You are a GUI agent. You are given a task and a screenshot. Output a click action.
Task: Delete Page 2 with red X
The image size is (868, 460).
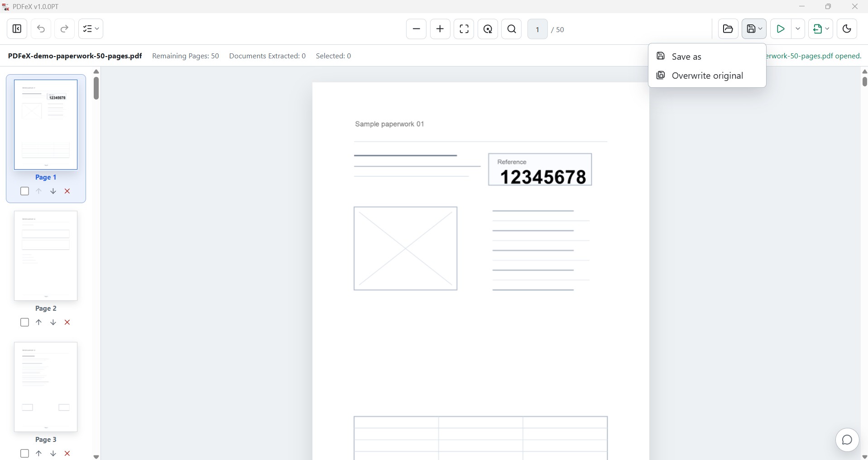click(x=67, y=322)
